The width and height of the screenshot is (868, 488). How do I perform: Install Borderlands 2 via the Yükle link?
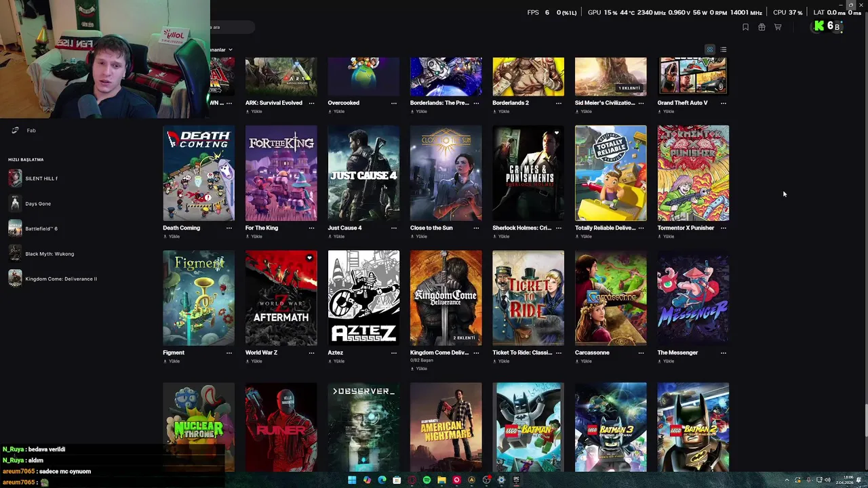tap(501, 112)
